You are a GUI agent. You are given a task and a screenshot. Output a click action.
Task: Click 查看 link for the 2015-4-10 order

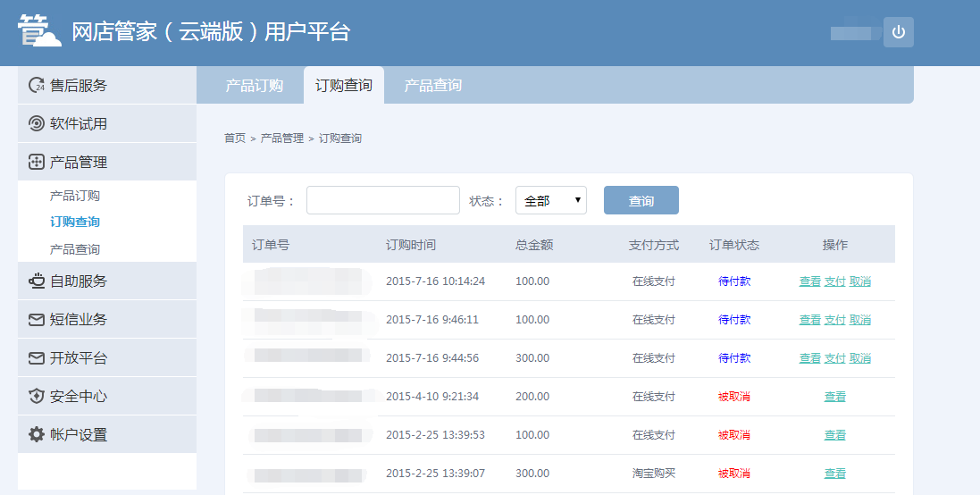[x=834, y=397]
